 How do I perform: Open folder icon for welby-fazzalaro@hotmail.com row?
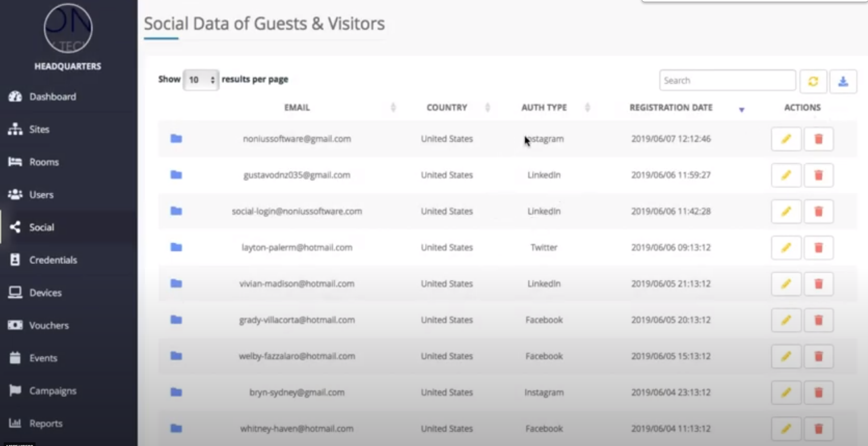pyautogui.click(x=176, y=356)
